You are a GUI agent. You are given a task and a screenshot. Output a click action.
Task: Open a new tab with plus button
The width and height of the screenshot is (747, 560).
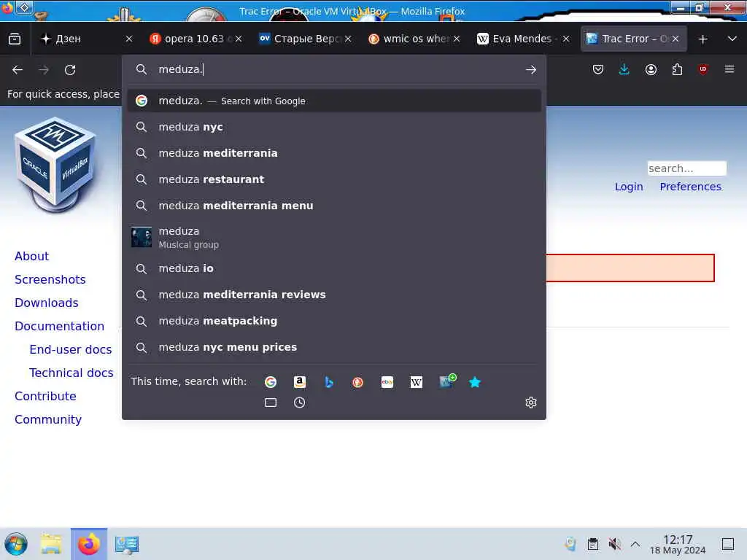pyautogui.click(x=703, y=39)
